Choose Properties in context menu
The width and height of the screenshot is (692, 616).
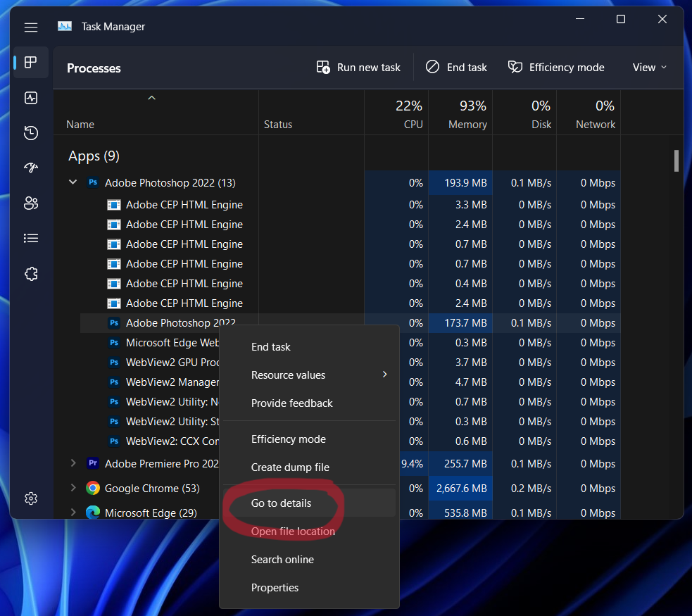309,588
